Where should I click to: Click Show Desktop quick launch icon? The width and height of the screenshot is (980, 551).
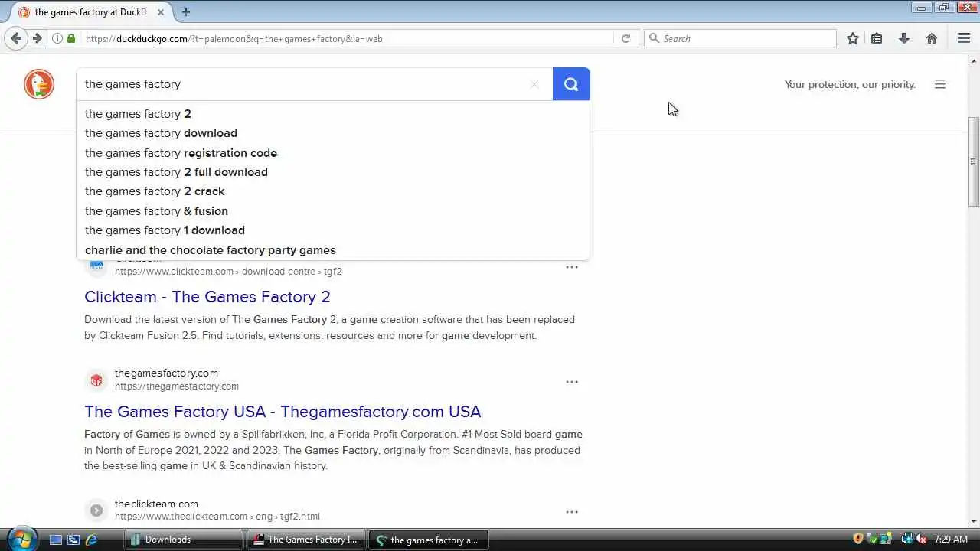pos(55,540)
